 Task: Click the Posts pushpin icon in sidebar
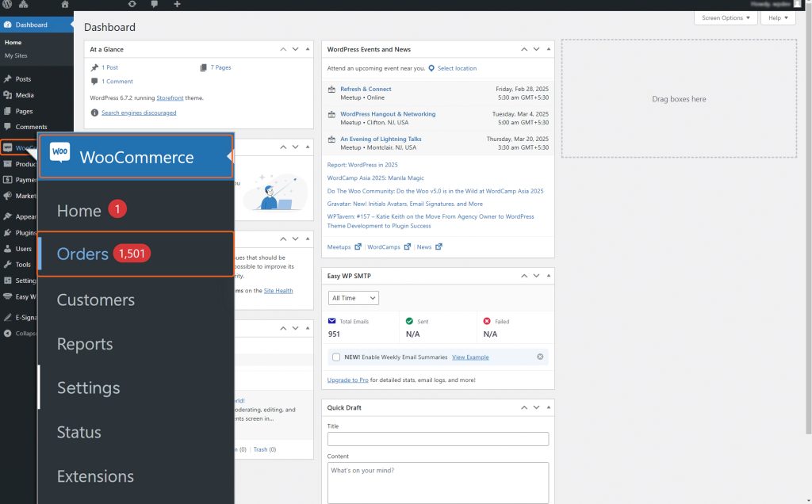click(7, 79)
